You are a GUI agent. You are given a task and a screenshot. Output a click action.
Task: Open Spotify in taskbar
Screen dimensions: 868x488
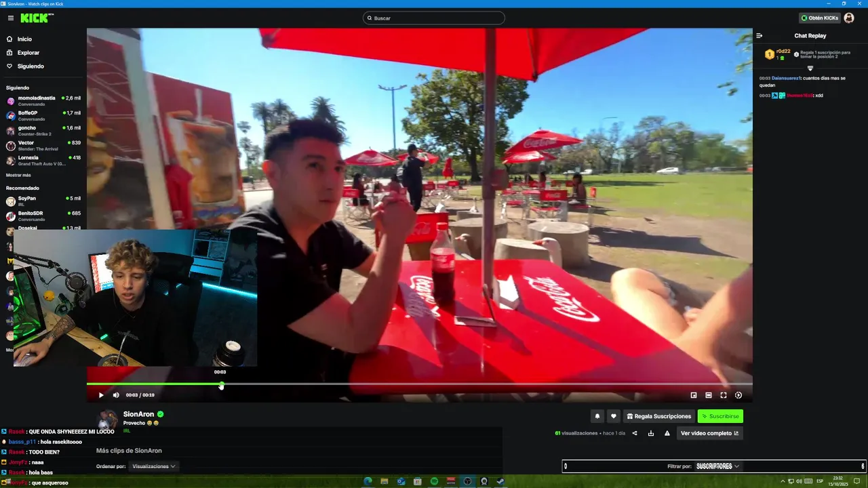[x=435, y=481]
